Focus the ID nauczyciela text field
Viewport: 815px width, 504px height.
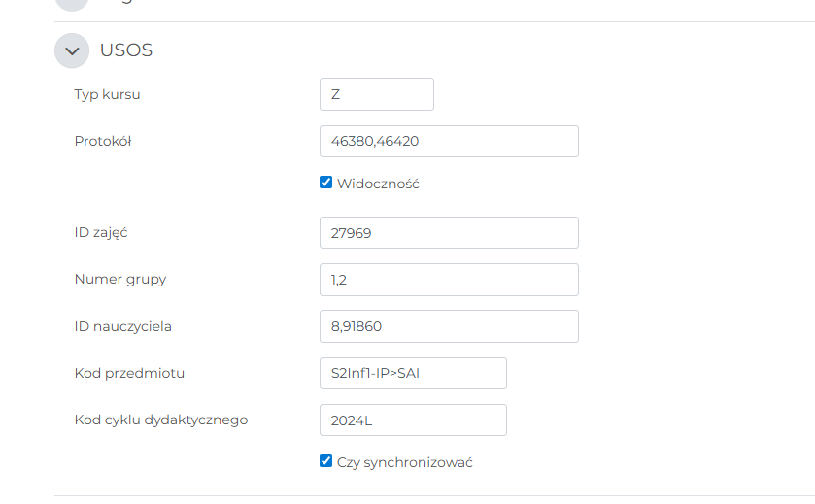tap(448, 326)
